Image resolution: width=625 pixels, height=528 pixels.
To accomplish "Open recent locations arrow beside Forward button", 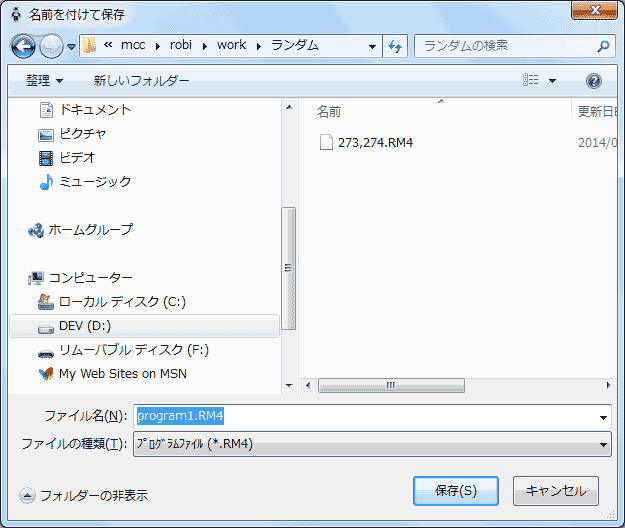I will 71,47.
